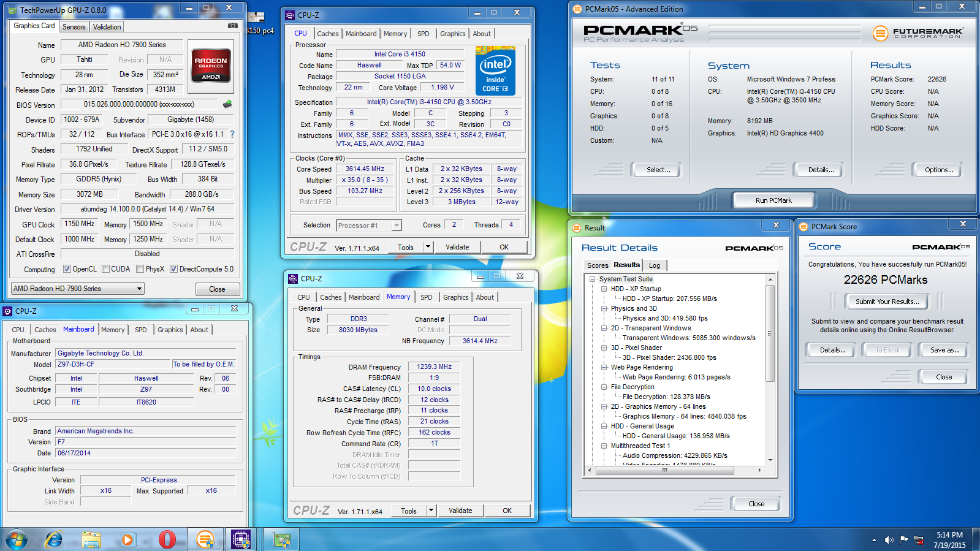Toggle the DirectCompute 5.0 checkbox

click(174, 269)
